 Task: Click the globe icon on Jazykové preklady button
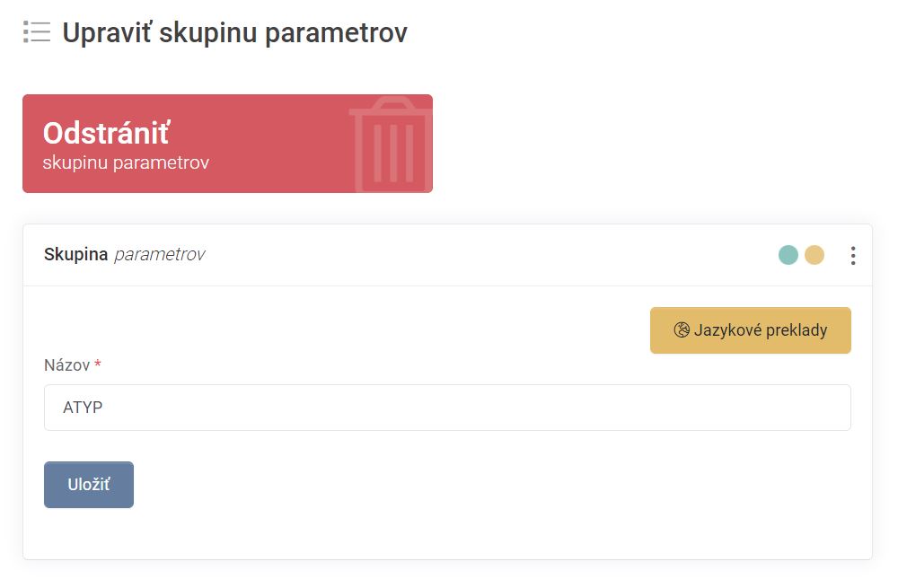(x=681, y=329)
